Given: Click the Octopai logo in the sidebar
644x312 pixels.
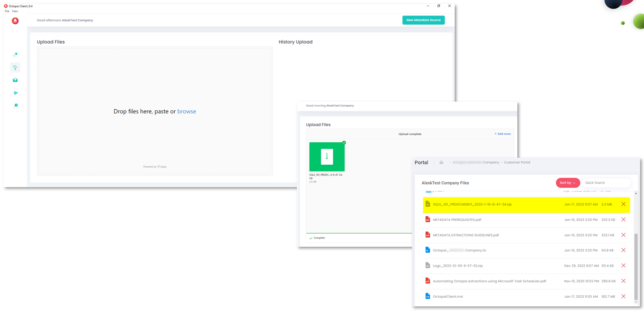Looking at the screenshot, I should (x=15, y=21).
